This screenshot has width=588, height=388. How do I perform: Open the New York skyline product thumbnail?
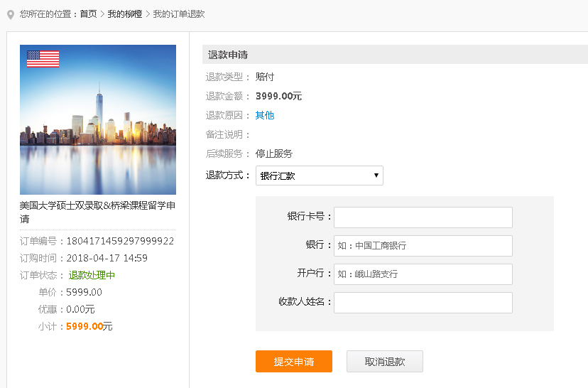(x=98, y=119)
